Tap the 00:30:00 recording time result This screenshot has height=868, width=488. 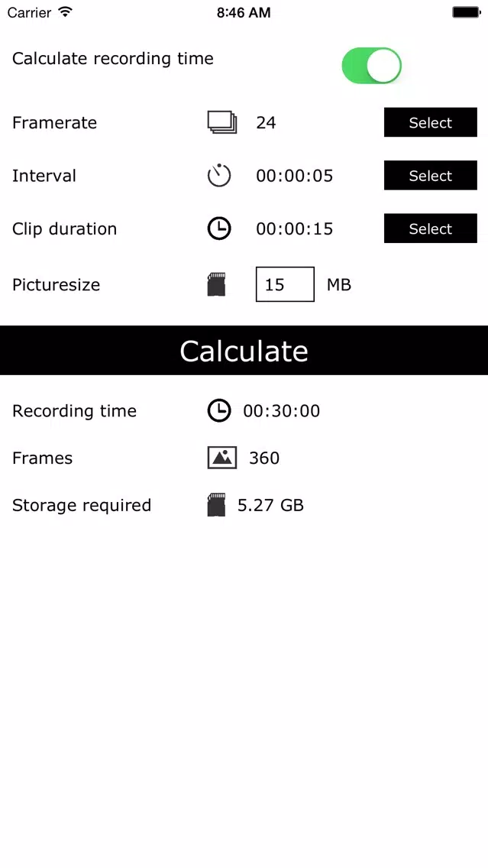coord(282,411)
